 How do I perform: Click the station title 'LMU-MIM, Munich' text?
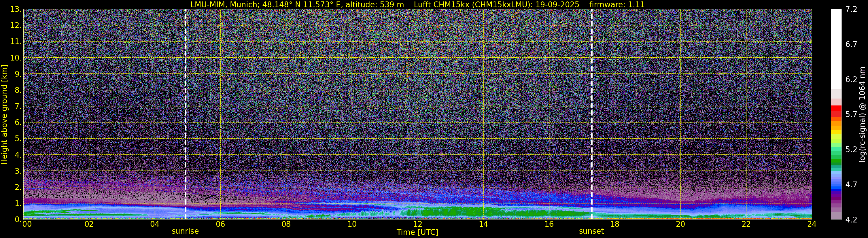point(225,5)
